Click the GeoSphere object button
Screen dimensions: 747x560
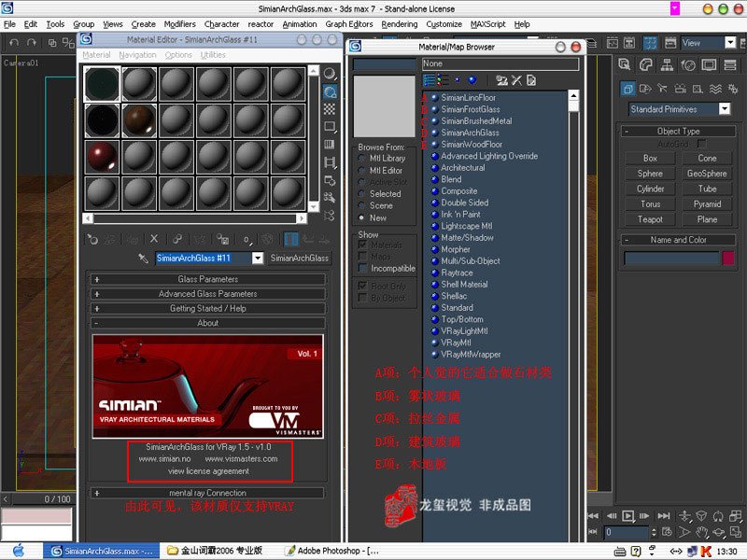tap(707, 174)
